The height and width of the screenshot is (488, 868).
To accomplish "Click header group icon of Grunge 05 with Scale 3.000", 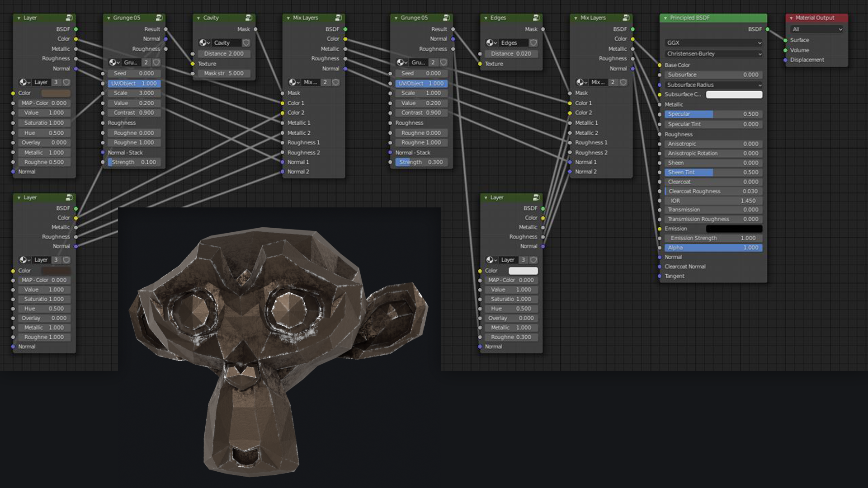I will tap(159, 18).
